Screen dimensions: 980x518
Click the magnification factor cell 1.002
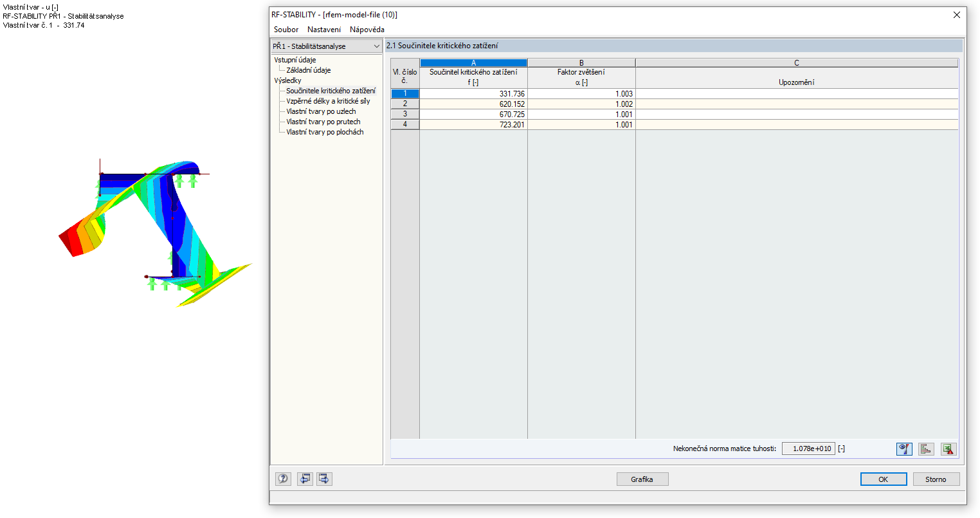point(581,104)
